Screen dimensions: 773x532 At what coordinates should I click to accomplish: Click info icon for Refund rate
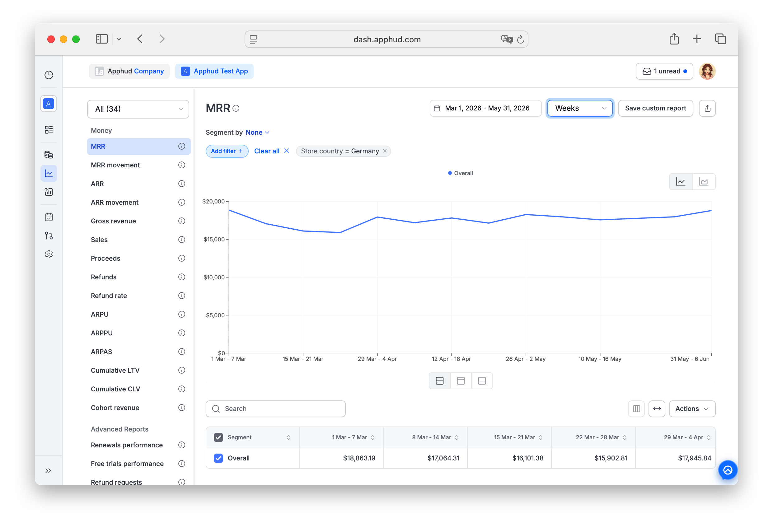(182, 296)
